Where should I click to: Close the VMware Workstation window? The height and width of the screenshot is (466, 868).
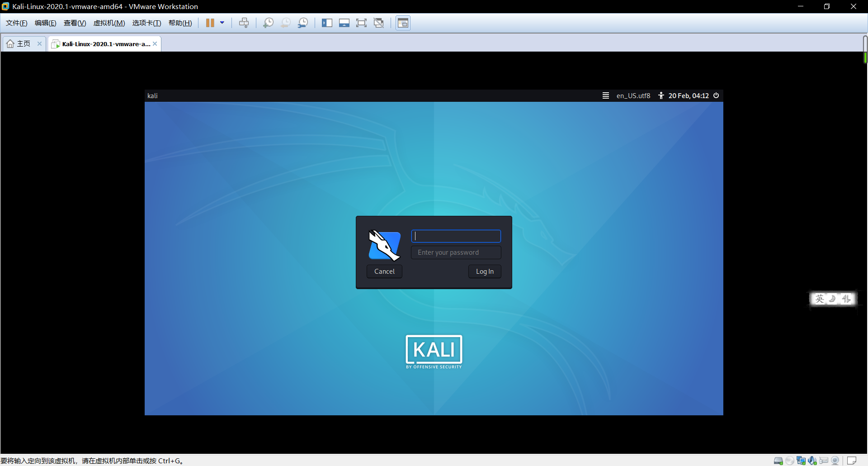854,6
